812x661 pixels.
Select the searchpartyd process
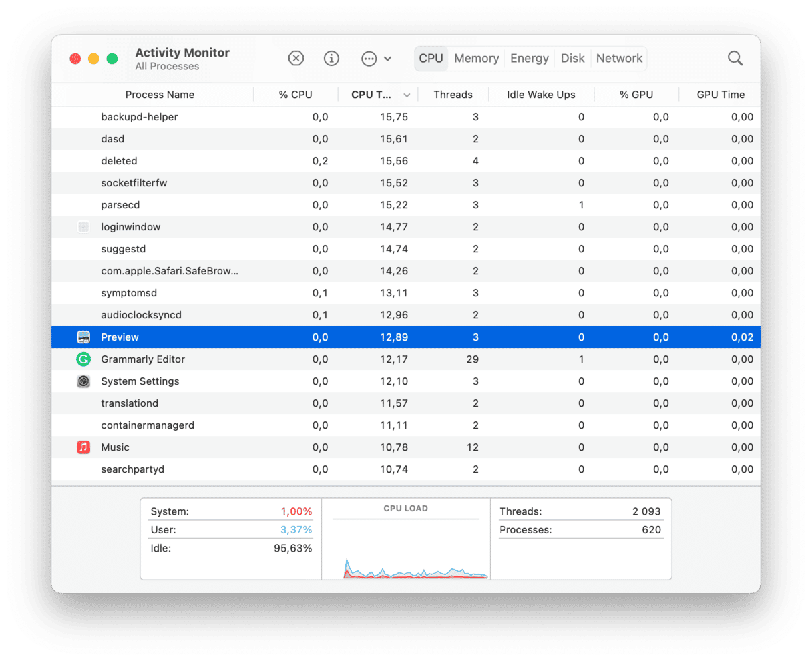tap(406, 469)
